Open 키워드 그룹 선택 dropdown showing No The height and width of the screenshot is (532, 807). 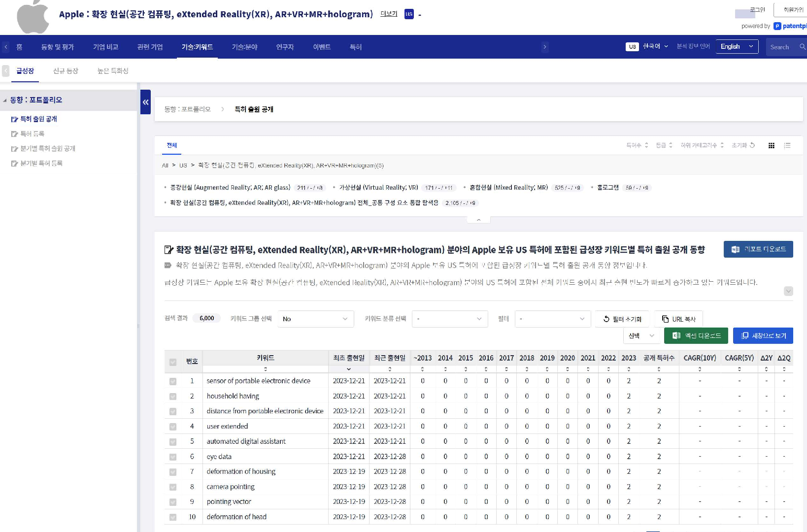[316, 319]
